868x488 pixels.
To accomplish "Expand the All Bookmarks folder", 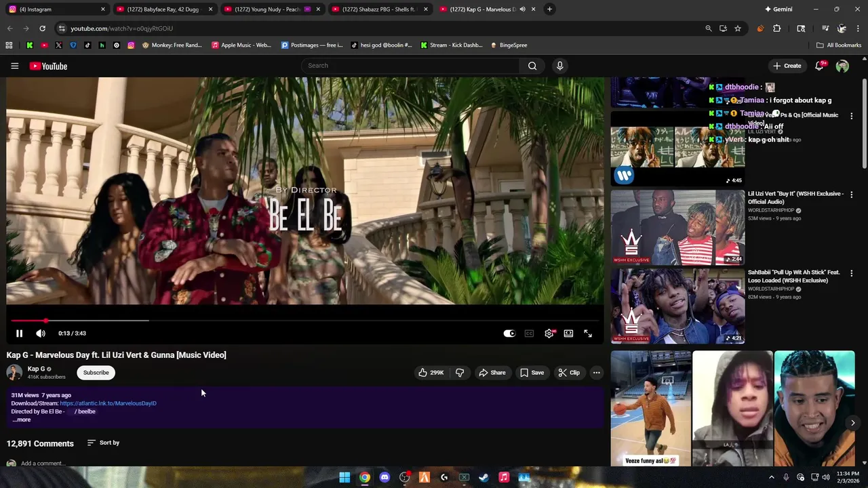I will [x=839, y=45].
